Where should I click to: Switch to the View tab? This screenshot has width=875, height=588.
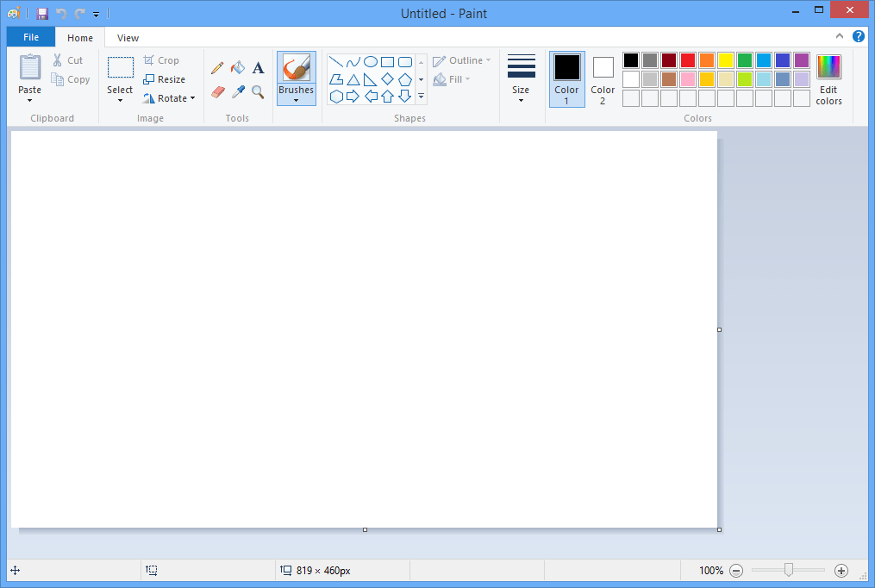[x=127, y=37]
